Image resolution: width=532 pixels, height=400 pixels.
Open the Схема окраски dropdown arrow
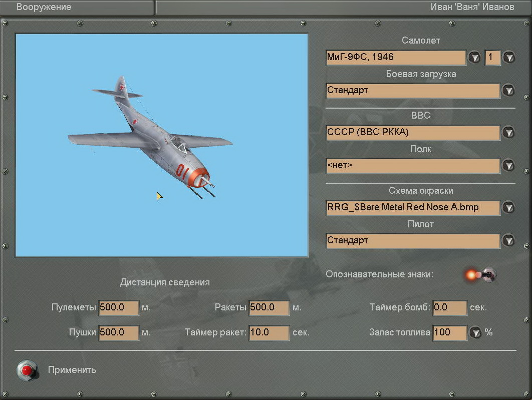tap(508, 207)
